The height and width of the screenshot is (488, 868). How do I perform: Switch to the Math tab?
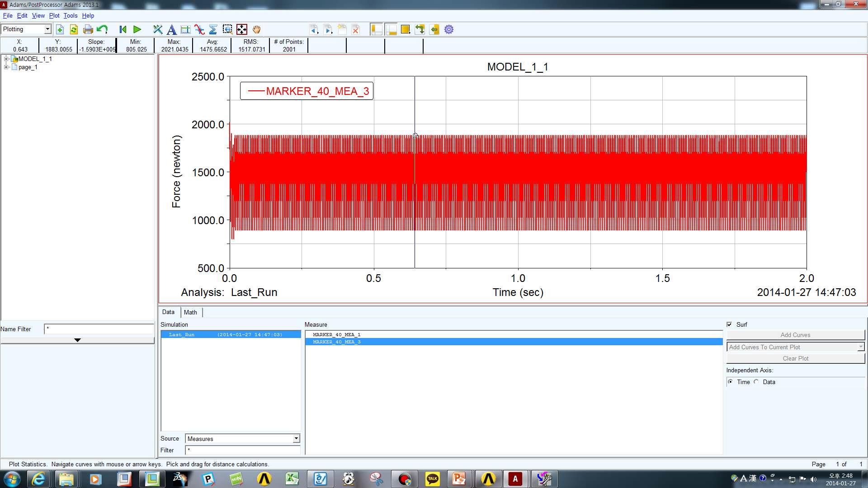click(x=190, y=312)
